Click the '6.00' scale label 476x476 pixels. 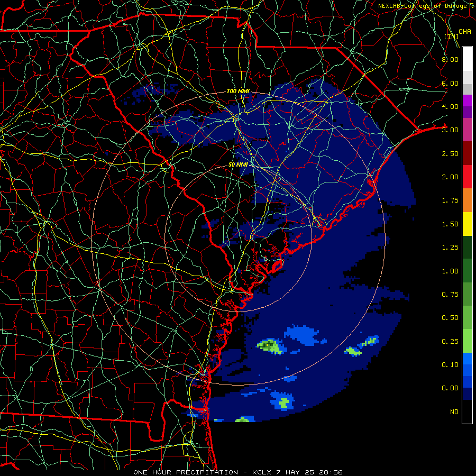point(450,83)
